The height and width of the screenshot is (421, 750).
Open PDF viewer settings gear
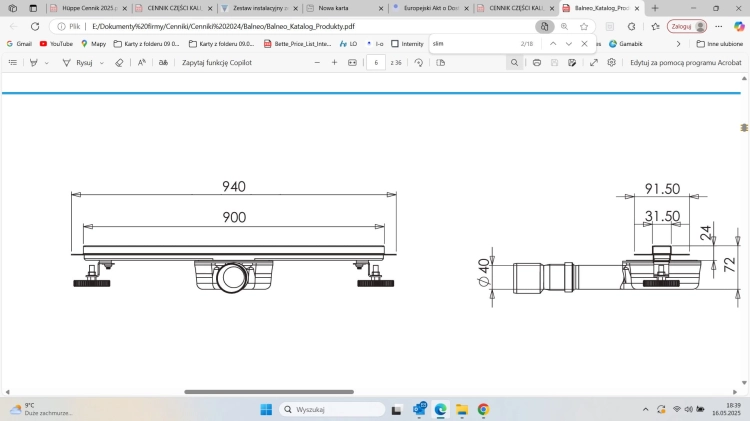611,63
